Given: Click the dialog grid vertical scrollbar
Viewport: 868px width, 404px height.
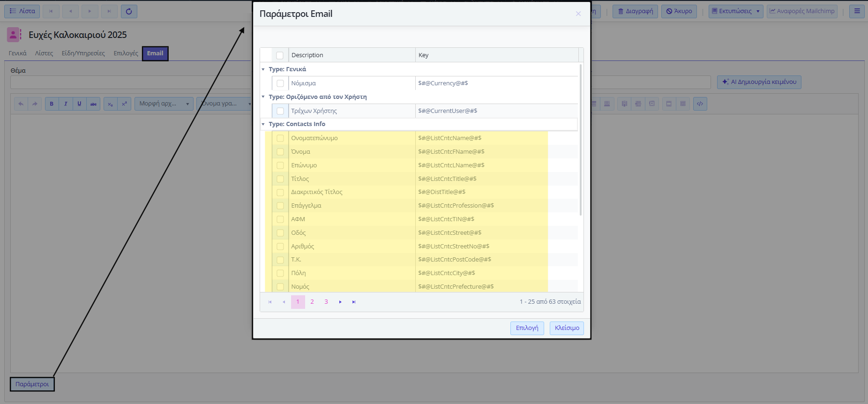Looking at the screenshot, I should pos(581,141).
